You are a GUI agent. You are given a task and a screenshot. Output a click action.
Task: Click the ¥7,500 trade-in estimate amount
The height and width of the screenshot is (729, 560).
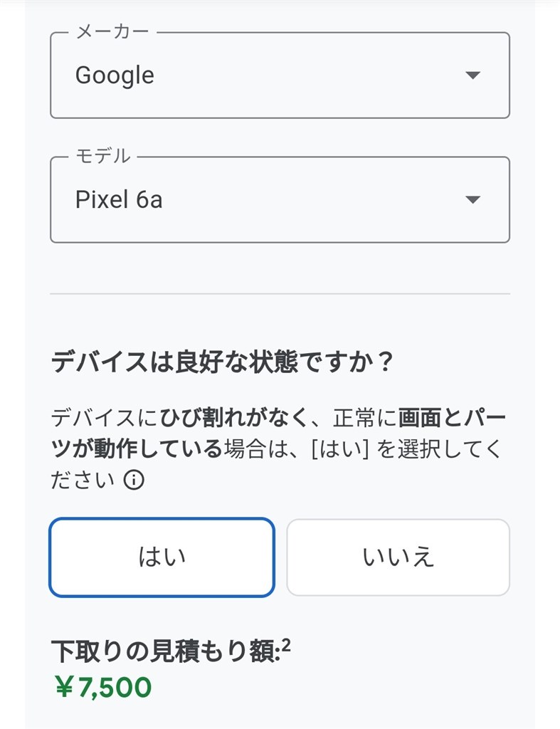click(103, 687)
